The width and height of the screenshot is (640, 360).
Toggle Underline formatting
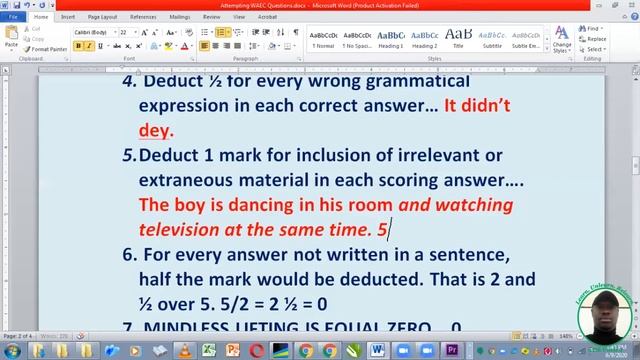tap(100, 46)
